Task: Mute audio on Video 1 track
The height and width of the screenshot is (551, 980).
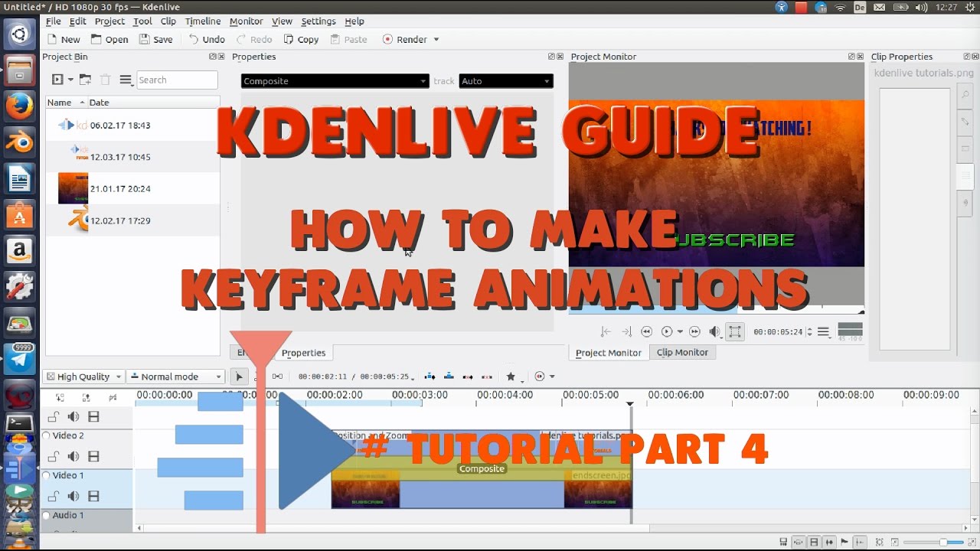Action: [73, 497]
